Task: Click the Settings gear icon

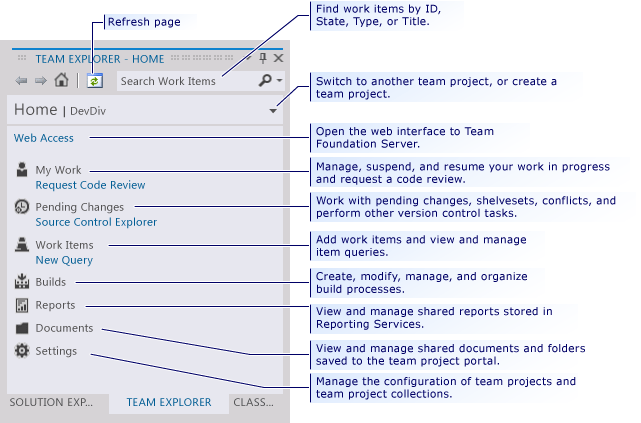Action: 22,351
